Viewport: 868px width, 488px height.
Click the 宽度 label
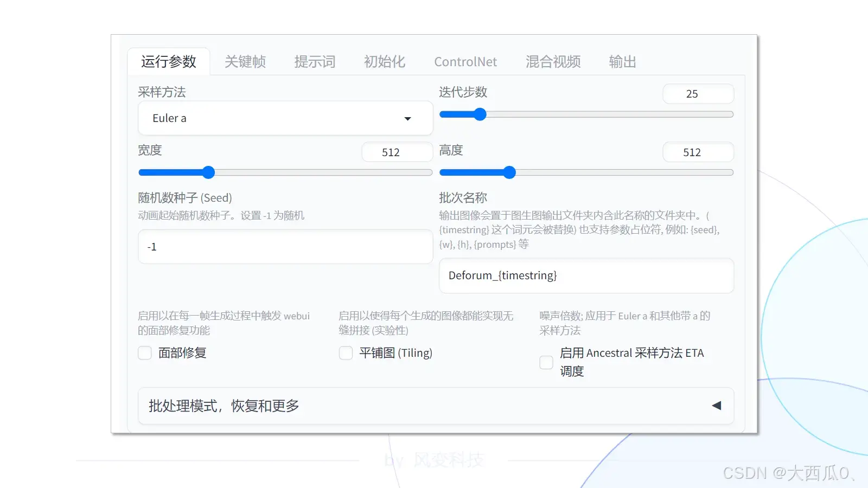click(x=150, y=150)
